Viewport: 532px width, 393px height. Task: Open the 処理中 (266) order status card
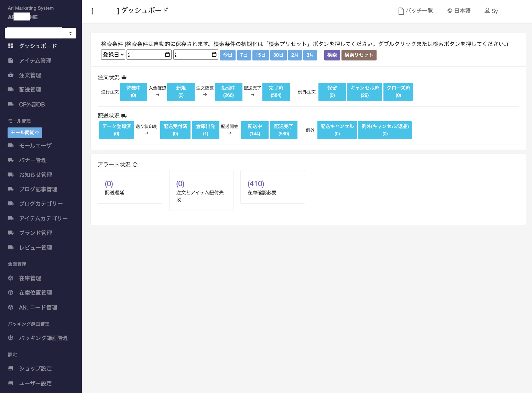pos(228,92)
